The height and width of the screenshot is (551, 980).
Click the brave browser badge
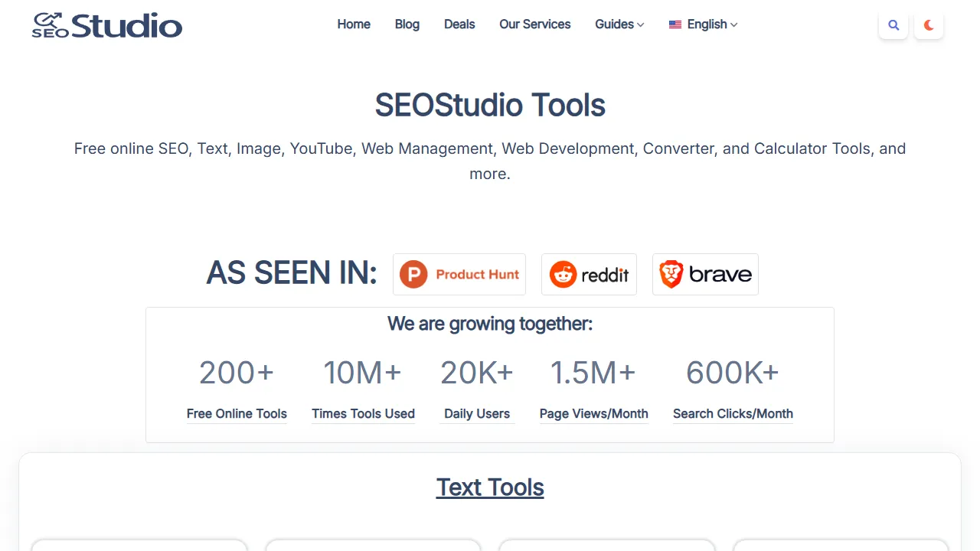pos(704,274)
